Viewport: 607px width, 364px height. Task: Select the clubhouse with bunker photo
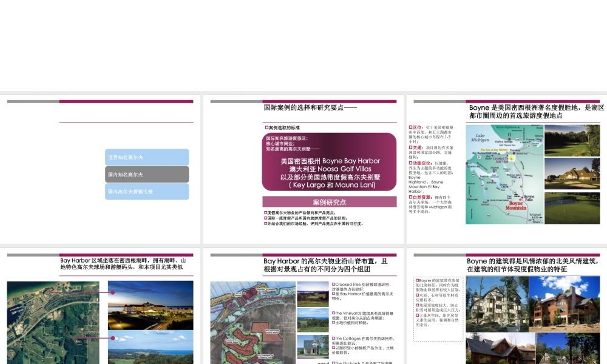pyautogui.click(x=572, y=174)
